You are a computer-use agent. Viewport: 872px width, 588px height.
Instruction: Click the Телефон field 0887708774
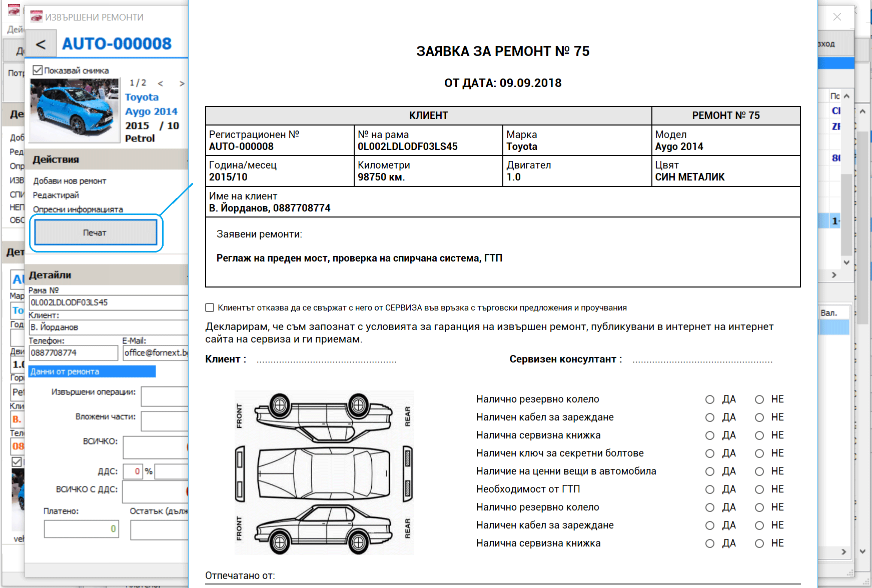74,352
